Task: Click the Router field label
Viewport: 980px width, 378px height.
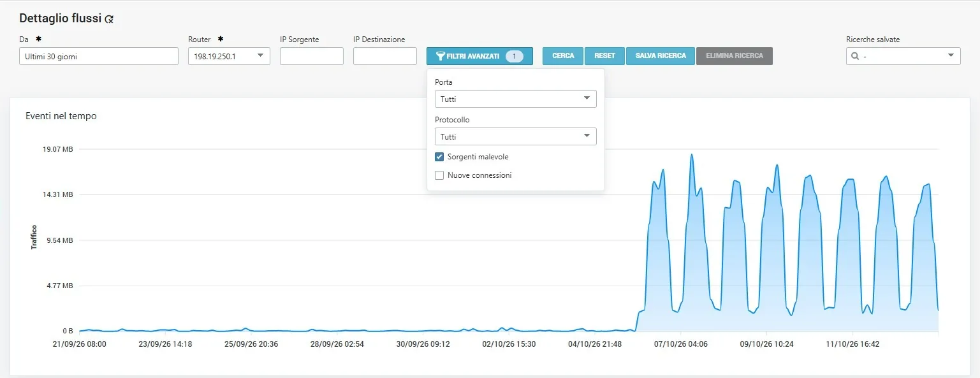Action: [x=200, y=40]
